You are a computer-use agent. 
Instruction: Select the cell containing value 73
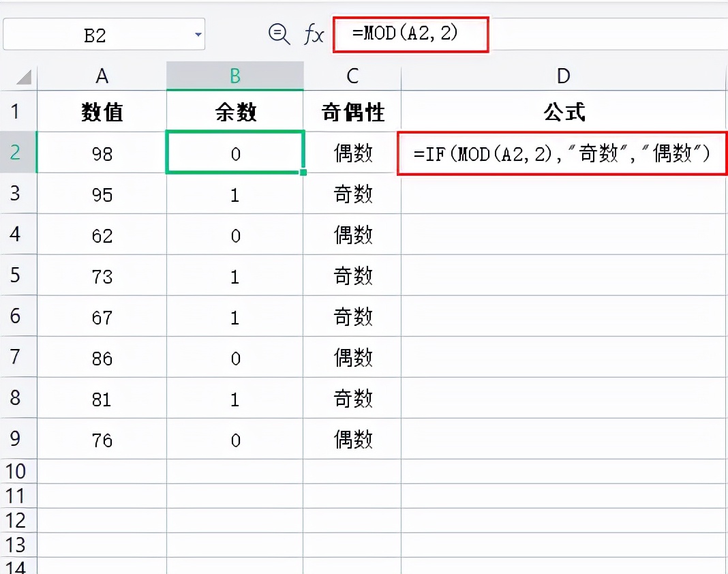click(101, 276)
